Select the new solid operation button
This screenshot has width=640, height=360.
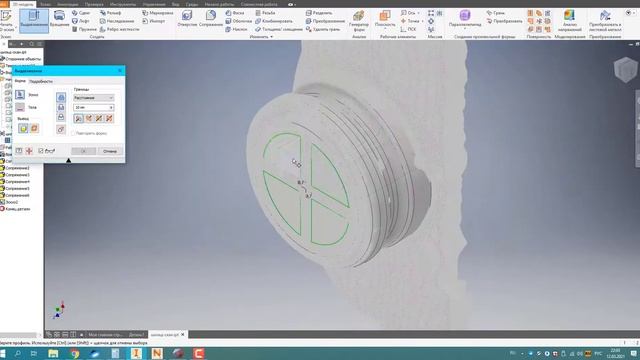[x=61, y=129]
